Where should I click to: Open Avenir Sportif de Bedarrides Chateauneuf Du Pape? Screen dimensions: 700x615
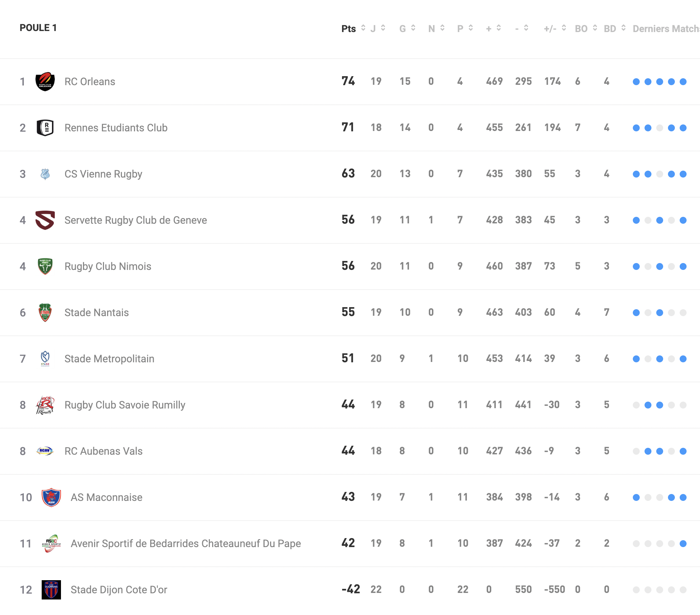(x=186, y=544)
